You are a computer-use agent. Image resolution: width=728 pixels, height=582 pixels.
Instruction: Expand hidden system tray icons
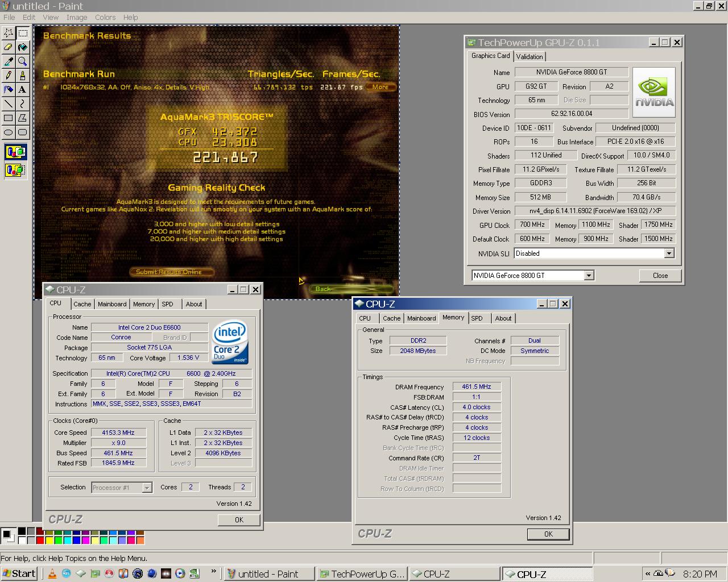tap(647, 573)
